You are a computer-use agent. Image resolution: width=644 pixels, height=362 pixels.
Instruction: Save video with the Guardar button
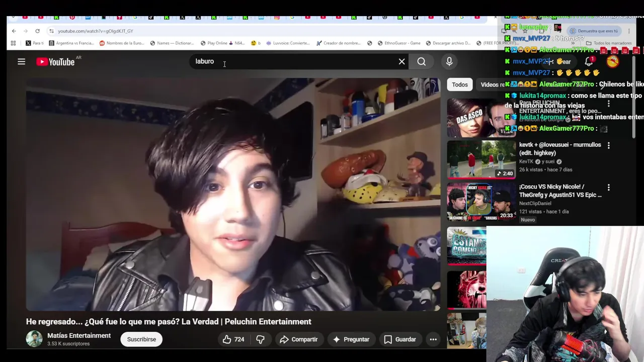400,339
